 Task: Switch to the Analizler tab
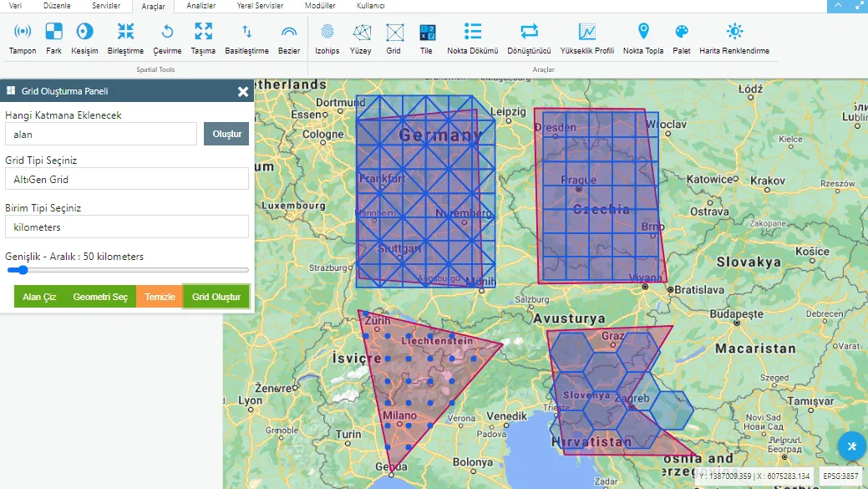click(x=201, y=6)
